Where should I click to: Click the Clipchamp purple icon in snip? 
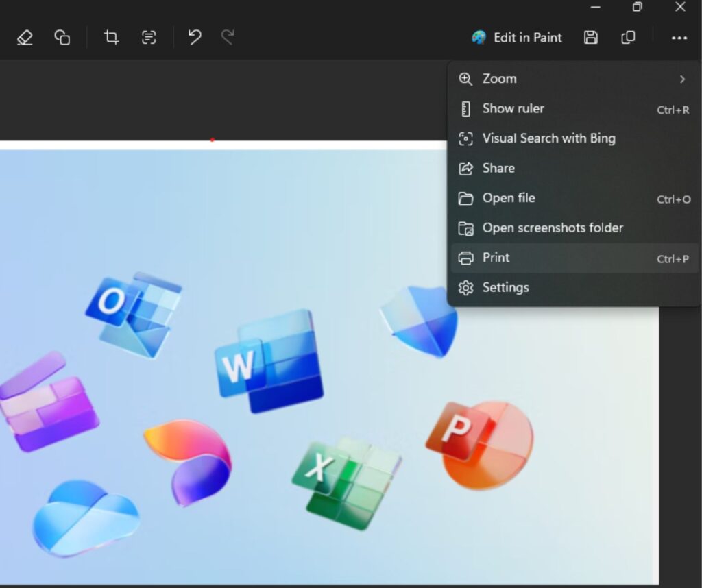pos(49,402)
